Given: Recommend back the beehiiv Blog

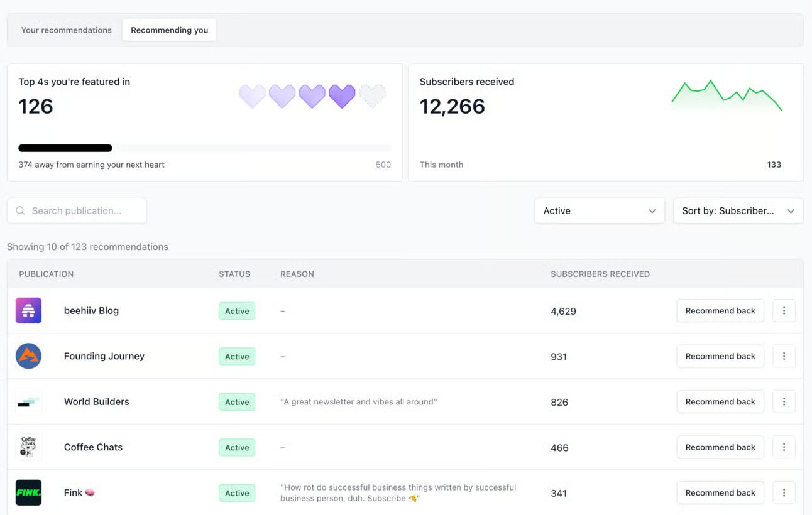Looking at the screenshot, I should click(x=720, y=311).
